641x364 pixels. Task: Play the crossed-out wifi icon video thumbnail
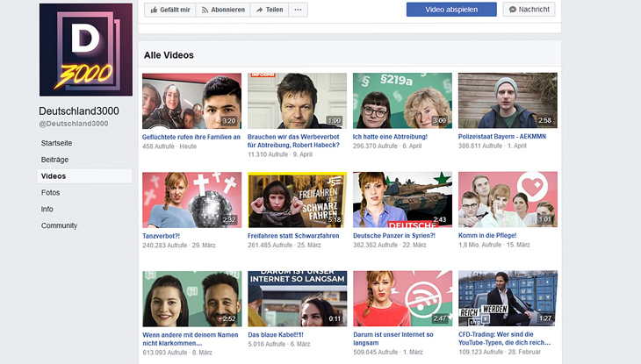coord(402,298)
